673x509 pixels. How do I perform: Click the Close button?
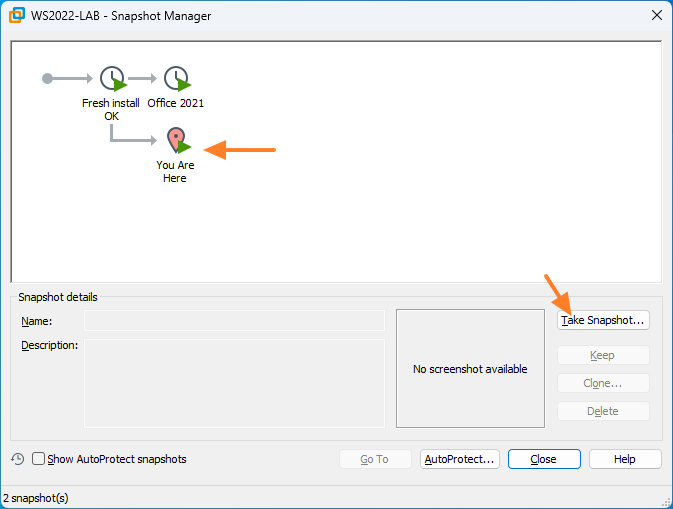click(x=544, y=459)
